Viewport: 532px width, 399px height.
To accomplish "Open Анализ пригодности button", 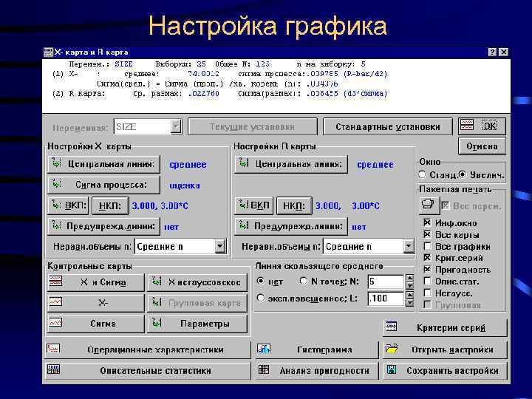I will coord(316,371).
